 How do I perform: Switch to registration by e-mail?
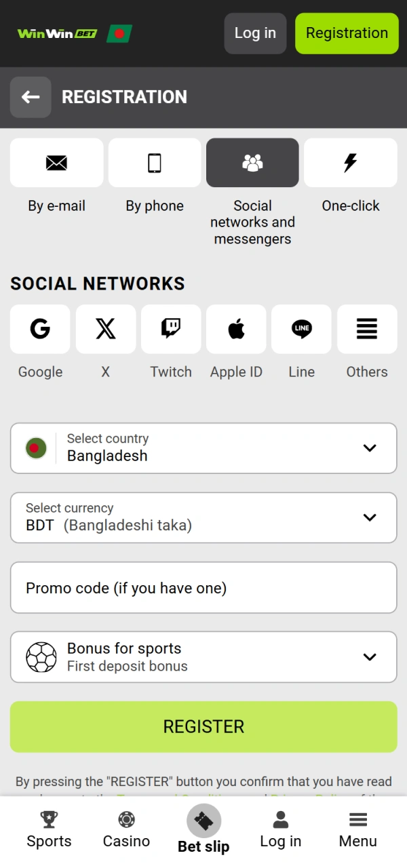pyautogui.click(x=56, y=163)
